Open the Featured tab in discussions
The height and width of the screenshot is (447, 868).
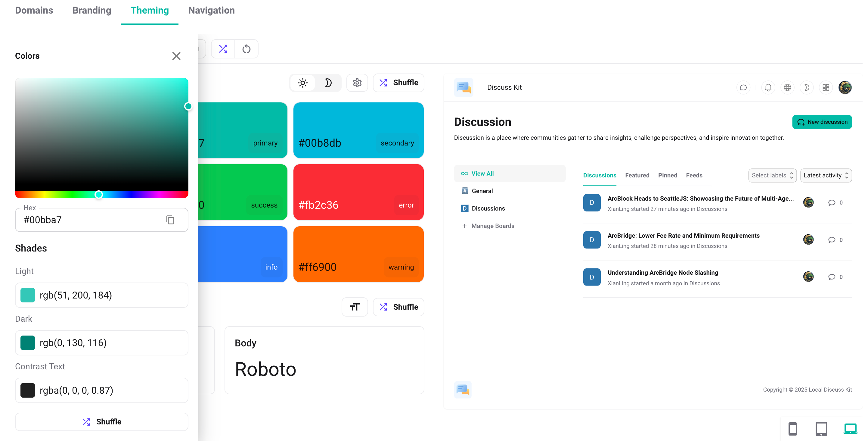click(x=637, y=175)
